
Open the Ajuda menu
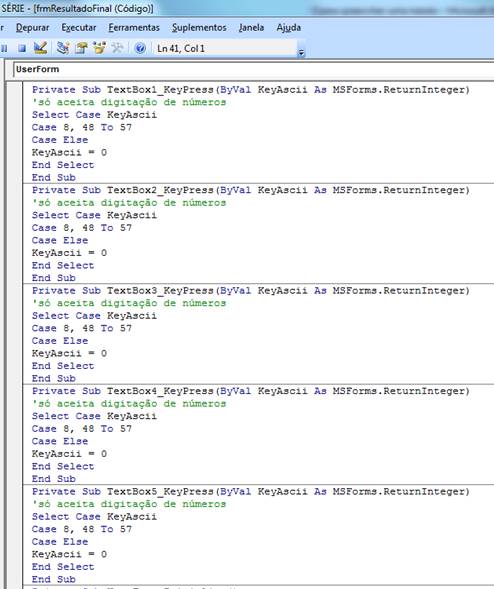click(x=289, y=27)
